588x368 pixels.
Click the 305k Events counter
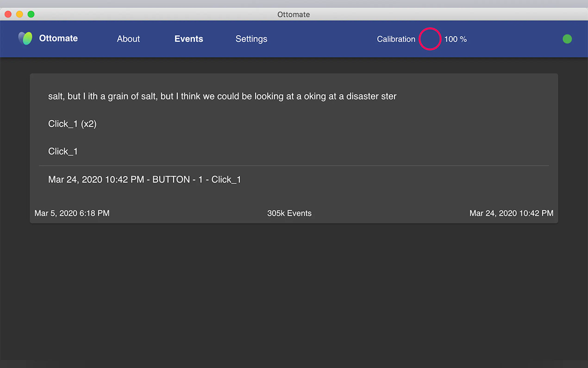pyautogui.click(x=289, y=213)
